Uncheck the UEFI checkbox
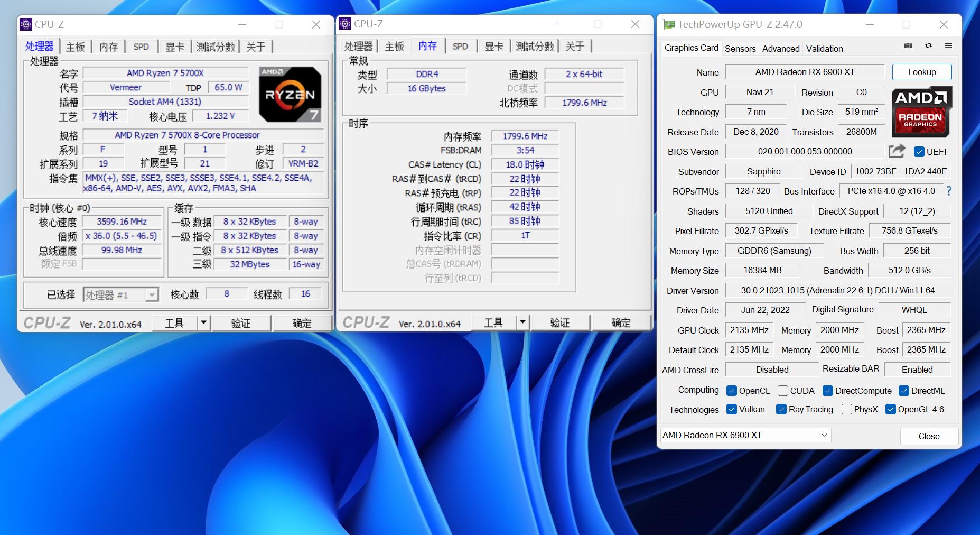The height and width of the screenshot is (535, 980). click(x=919, y=152)
